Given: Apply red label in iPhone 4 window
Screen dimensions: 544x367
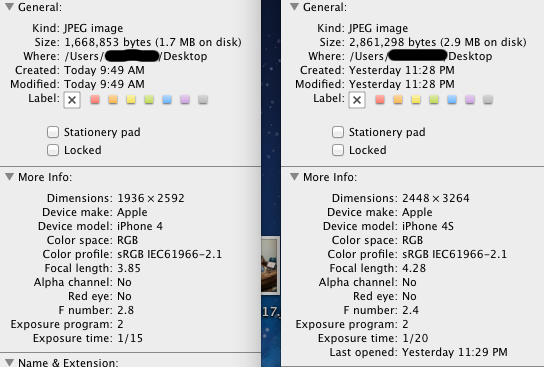Looking at the screenshot, I should (x=95, y=100).
